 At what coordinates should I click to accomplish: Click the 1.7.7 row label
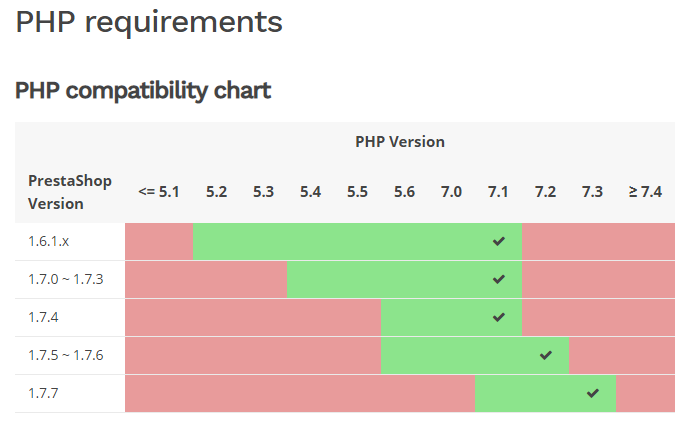(x=42, y=394)
